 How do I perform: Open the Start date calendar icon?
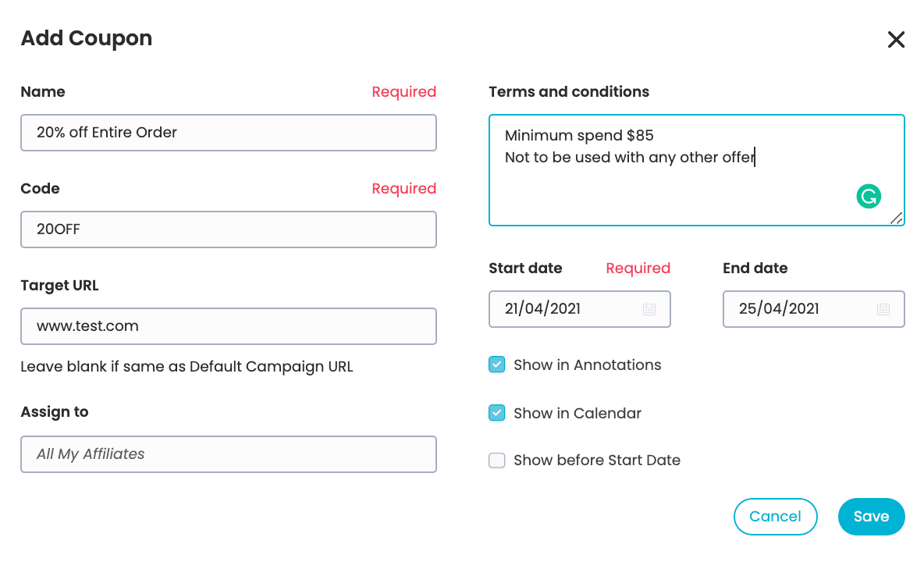649,309
